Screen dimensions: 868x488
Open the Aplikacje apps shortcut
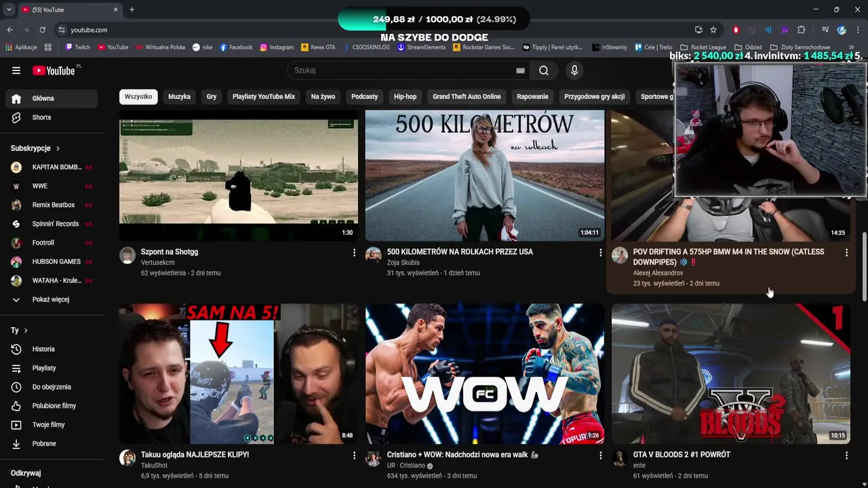pyautogui.click(x=21, y=47)
